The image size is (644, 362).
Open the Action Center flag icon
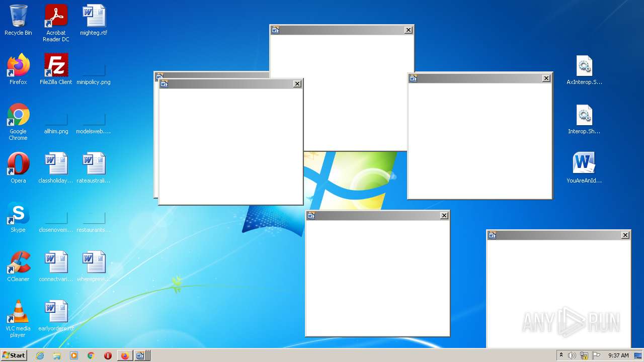(x=596, y=355)
